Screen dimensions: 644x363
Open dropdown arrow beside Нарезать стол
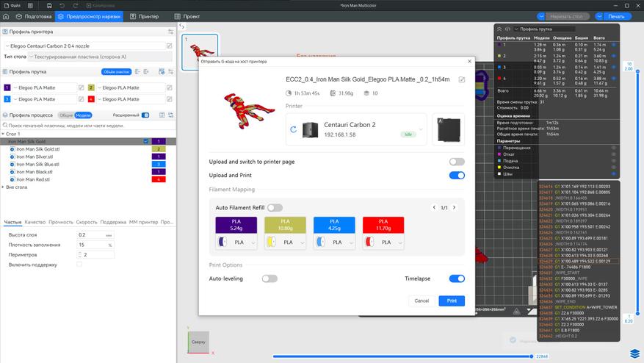pyautogui.click(x=541, y=16)
